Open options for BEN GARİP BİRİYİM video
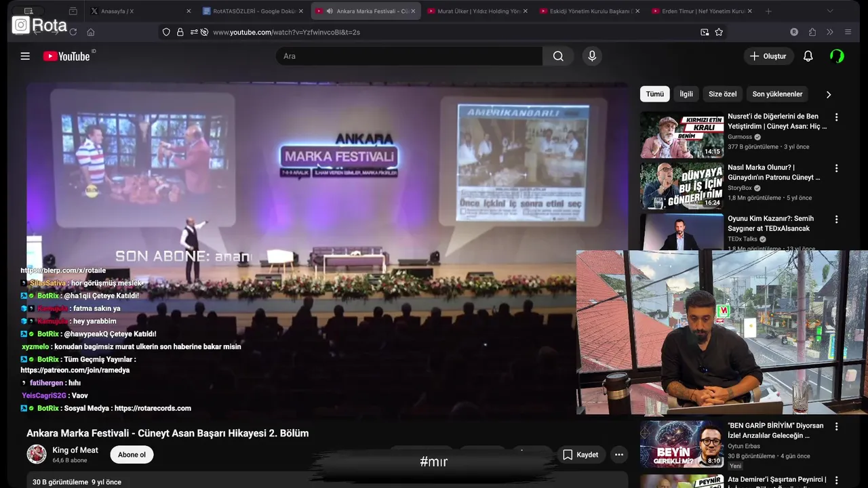The height and width of the screenshot is (488, 868). (x=836, y=426)
